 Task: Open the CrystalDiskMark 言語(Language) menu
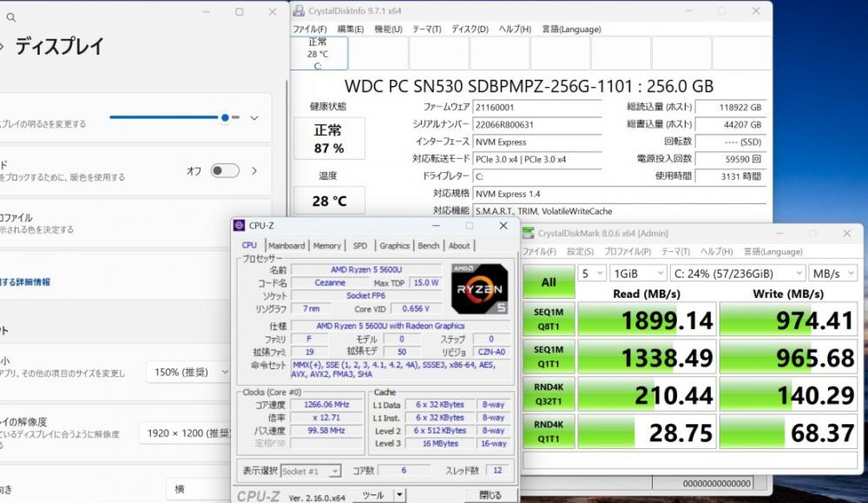click(773, 252)
